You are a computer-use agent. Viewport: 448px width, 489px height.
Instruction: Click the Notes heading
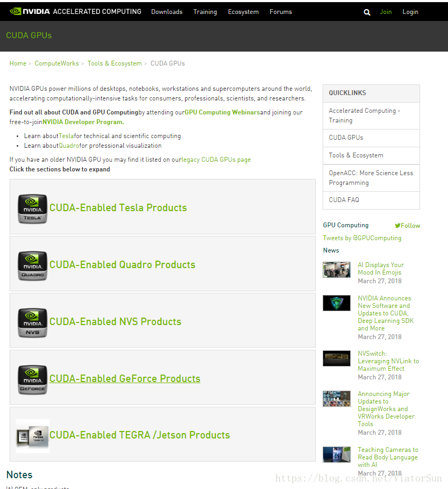(x=19, y=474)
